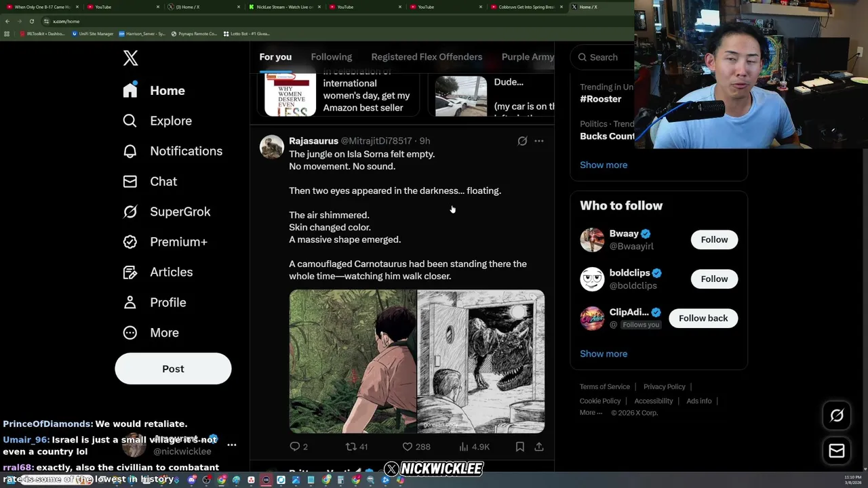Viewport: 868px width, 488px height.
Task: Follow the Bwaay account
Action: (714, 239)
